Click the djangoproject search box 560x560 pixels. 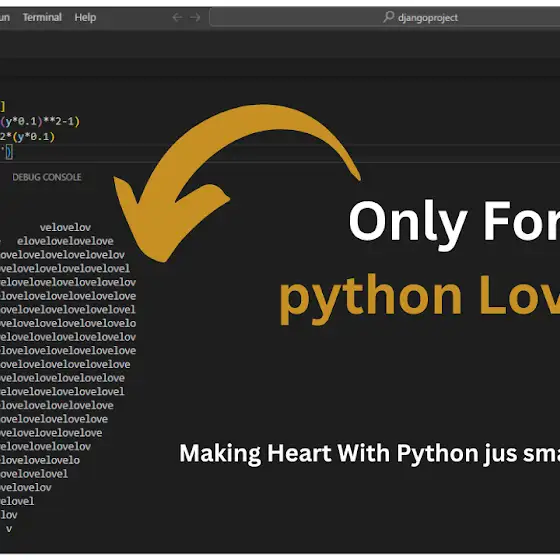[384, 17]
